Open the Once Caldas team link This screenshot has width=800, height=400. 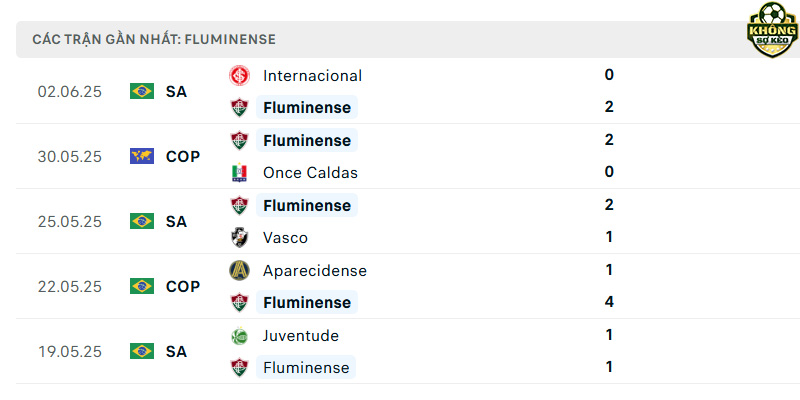[x=310, y=172]
